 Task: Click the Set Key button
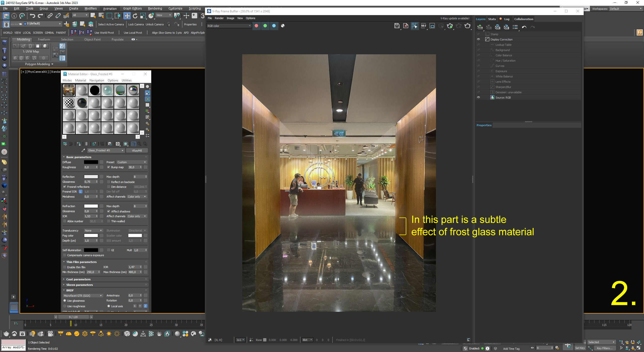coord(580,348)
